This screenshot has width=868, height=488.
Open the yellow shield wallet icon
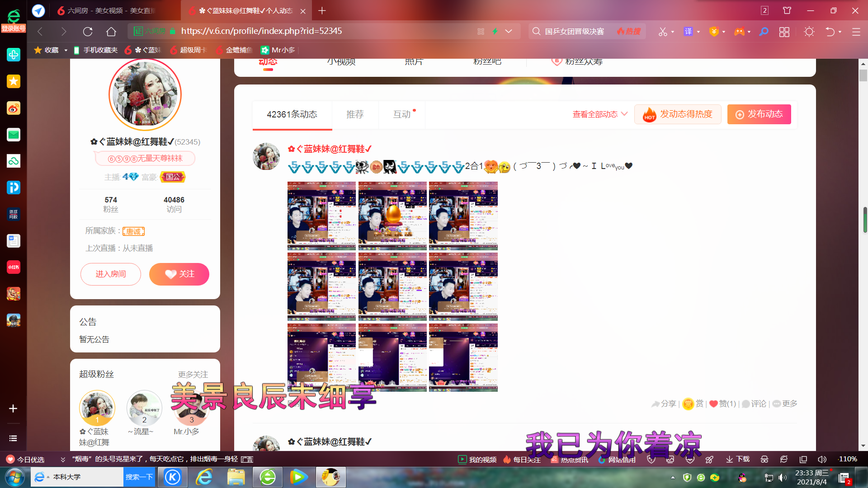point(714,32)
